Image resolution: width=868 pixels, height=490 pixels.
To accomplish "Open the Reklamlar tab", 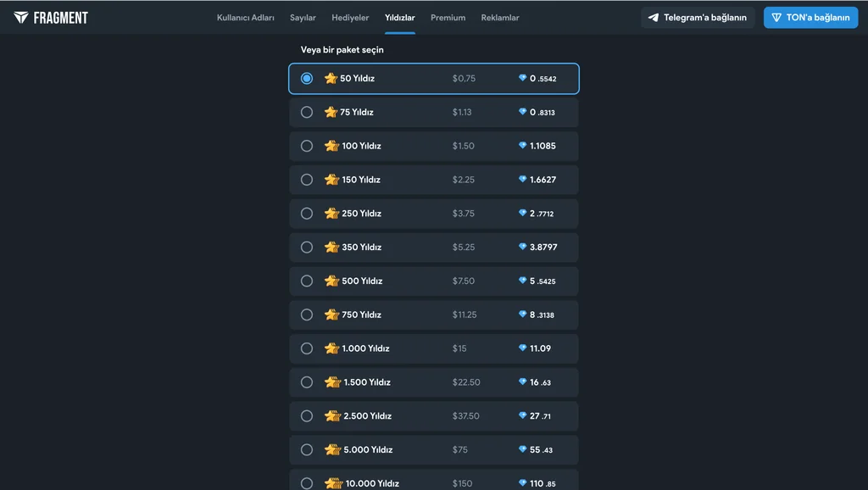I will coord(500,18).
